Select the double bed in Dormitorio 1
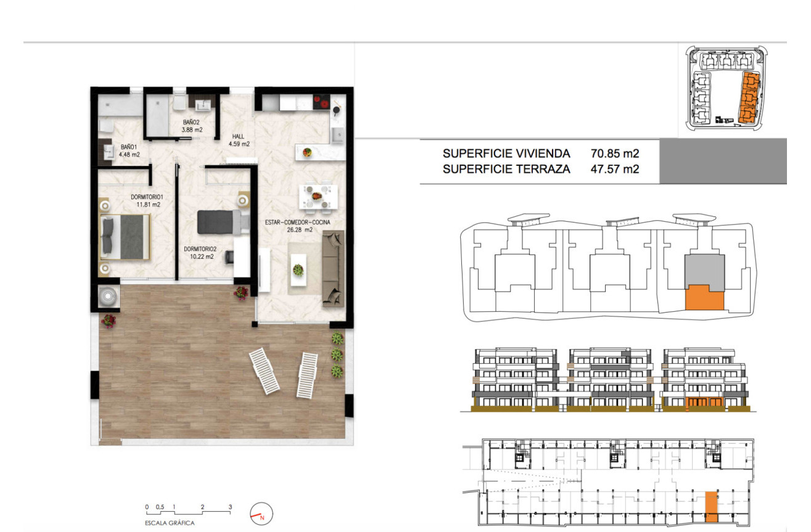This screenshot has height=532, width=811. pos(126,237)
